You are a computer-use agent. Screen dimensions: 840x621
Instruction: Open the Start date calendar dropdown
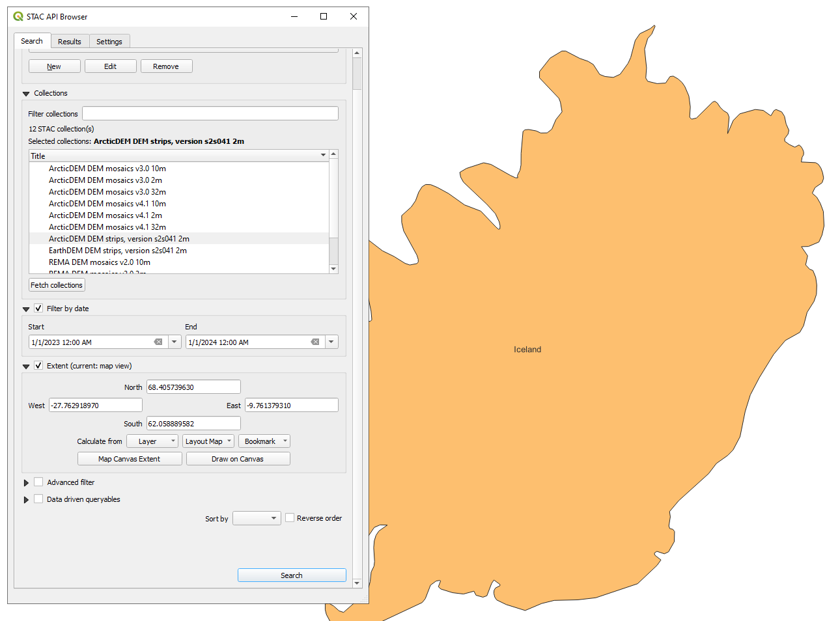(175, 342)
